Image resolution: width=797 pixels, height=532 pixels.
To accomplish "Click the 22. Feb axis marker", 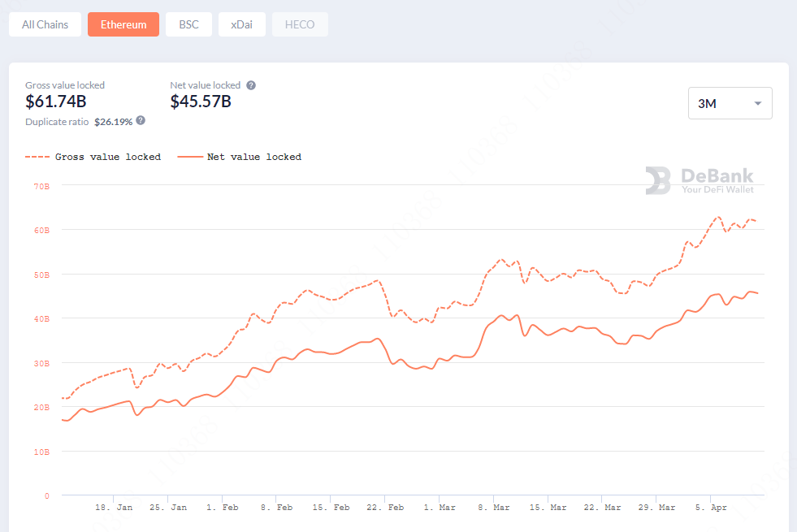I will point(385,507).
